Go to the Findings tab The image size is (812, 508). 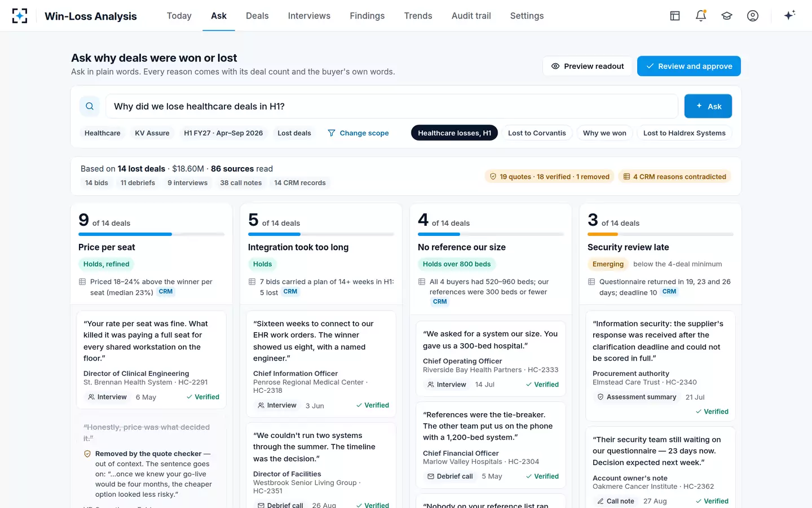367,16
